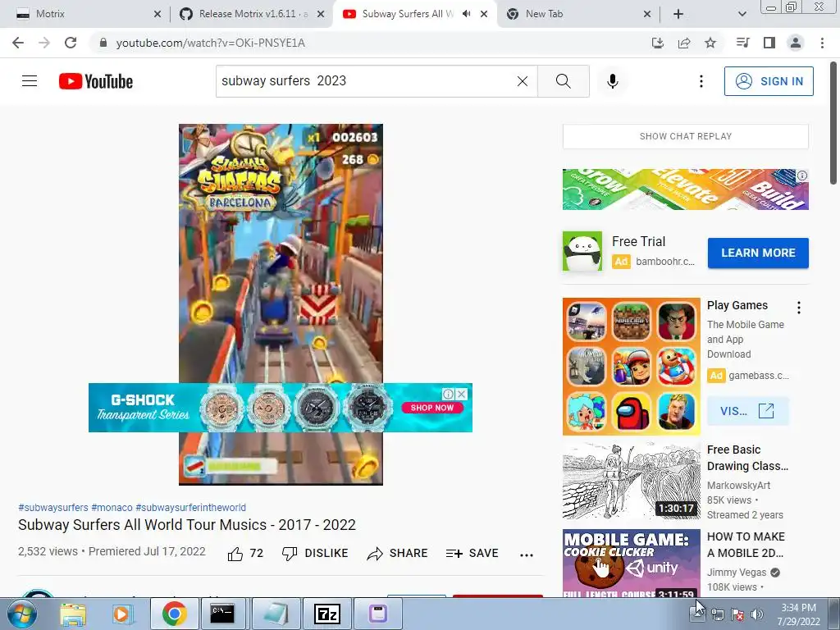Click SHOP NOW on G-SHOCK ad
This screenshot has width=840, height=630.
point(431,408)
